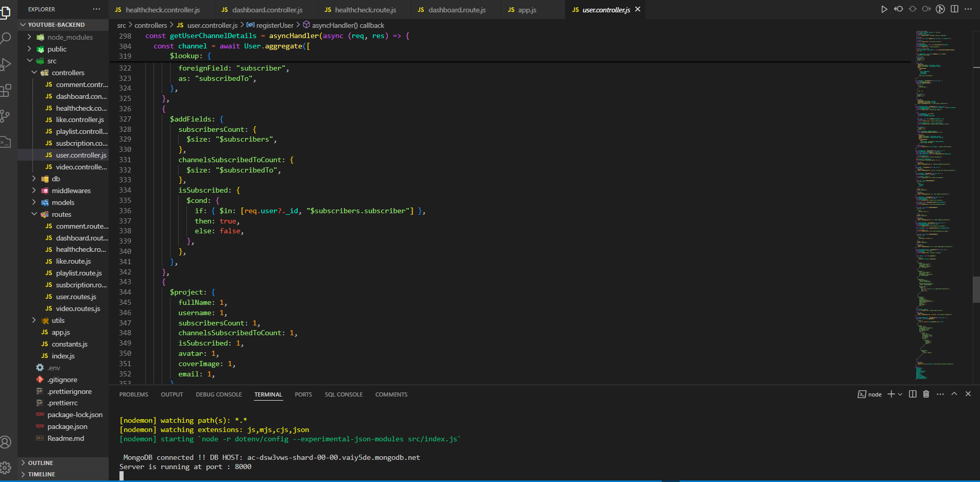
Task: Split the terminal panel
Action: click(x=913, y=394)
